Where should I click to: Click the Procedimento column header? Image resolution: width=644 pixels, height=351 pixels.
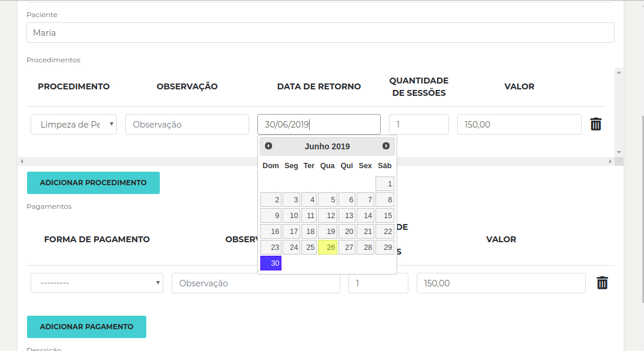[74, 86]
